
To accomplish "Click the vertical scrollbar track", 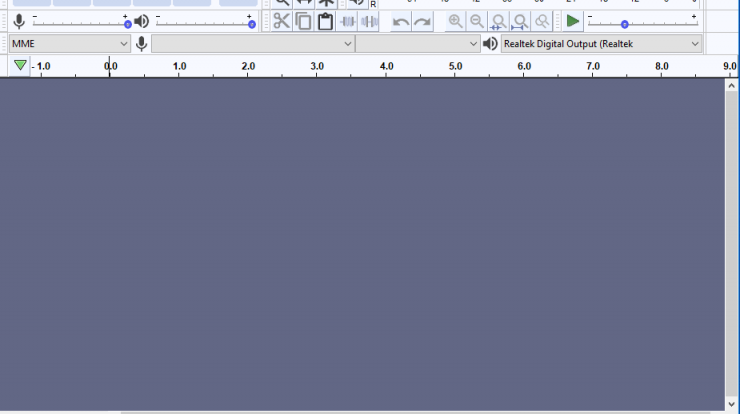I will click(x=731, y=245).
